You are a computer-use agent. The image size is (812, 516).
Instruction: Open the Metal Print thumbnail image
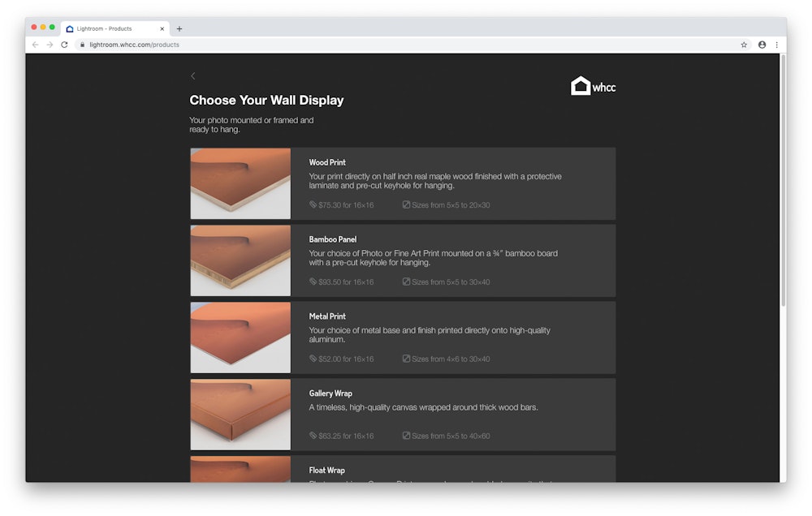(240, 338)
